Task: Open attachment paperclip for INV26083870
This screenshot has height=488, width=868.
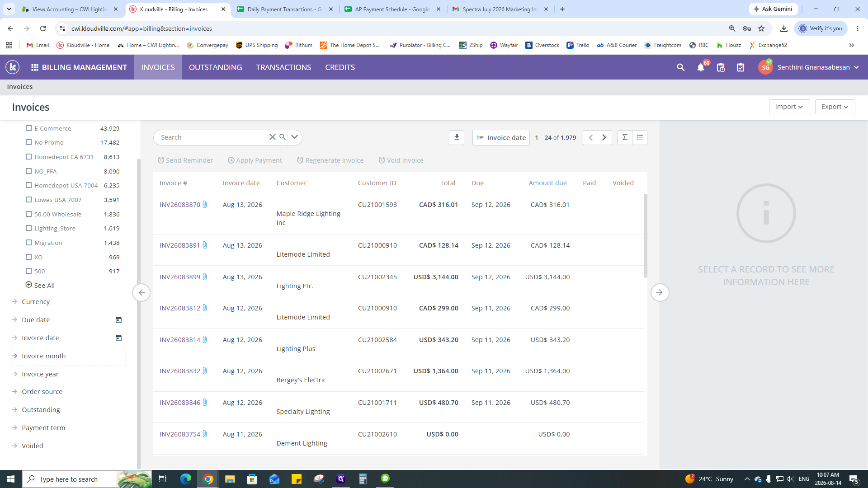Action: [205, 205]
